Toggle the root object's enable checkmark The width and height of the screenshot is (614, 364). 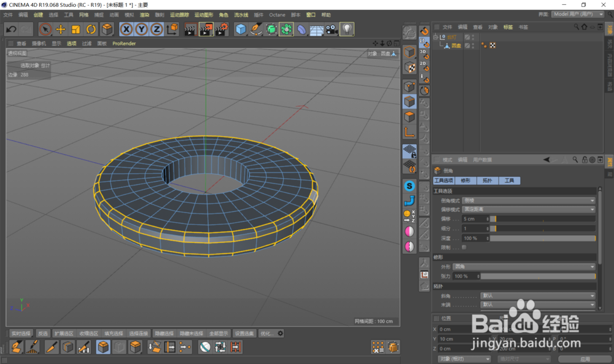[467, 37]
